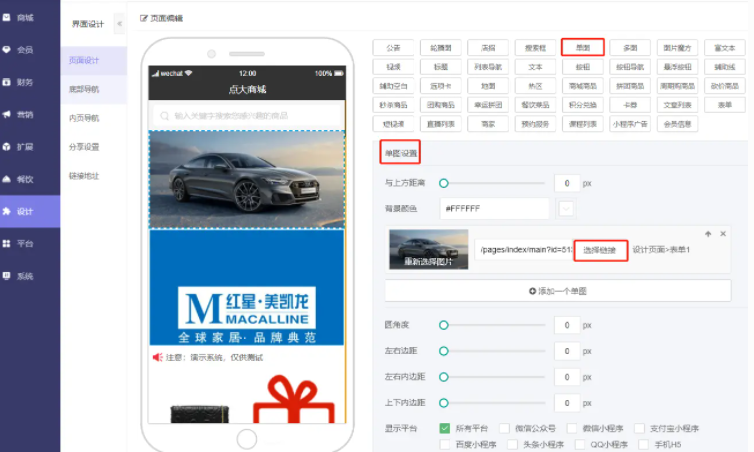Click the search icon in the phone preview
Image resolution: width=754 pixels, height=452 pixels.
coord(164,116)
